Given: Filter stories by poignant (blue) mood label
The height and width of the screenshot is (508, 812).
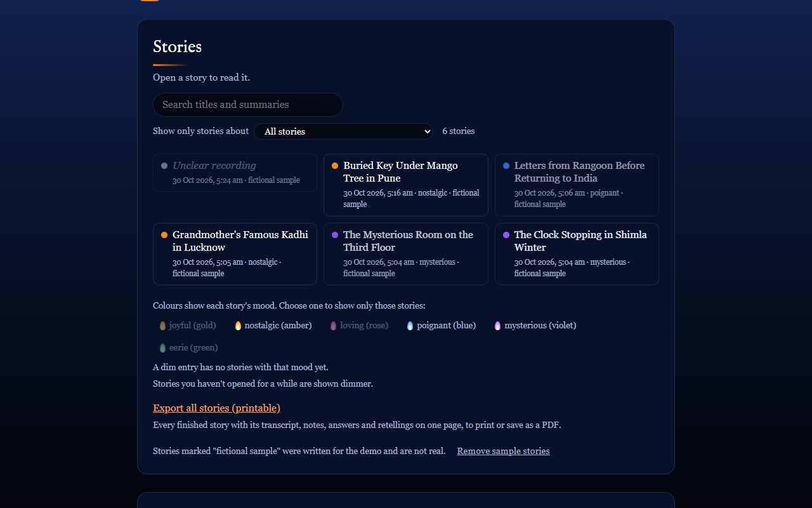Looking at the screenshot, I should [x=446, y=325].
